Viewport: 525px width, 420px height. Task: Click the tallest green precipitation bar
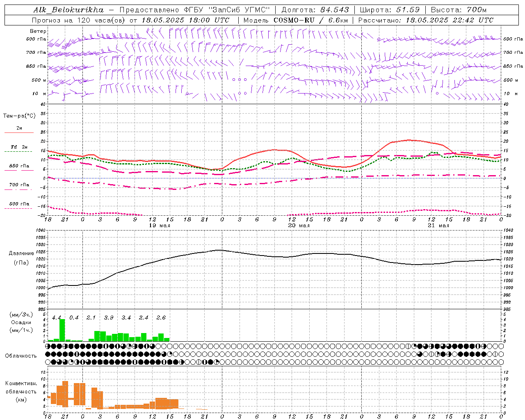click(x=62, y=330)
